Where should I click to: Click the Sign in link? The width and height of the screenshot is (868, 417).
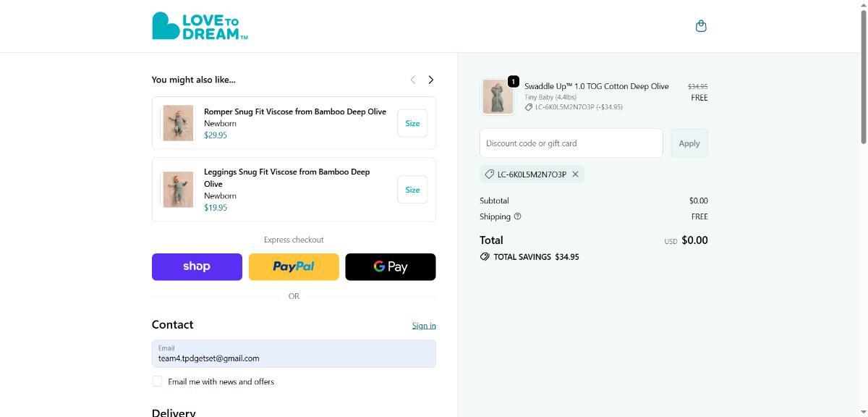coord(424,326)
